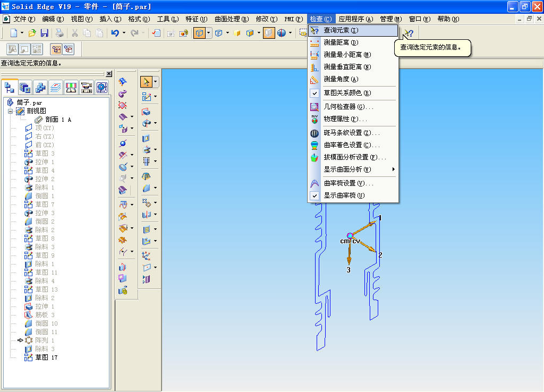The image size is (544, 392).
Task: Open the dropdown arrow beside Select tool
Action: click(x=156, y=82)
